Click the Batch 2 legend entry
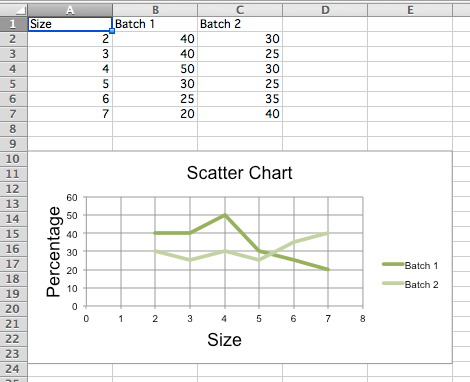 pyautogui.click(x=410, y=285)
